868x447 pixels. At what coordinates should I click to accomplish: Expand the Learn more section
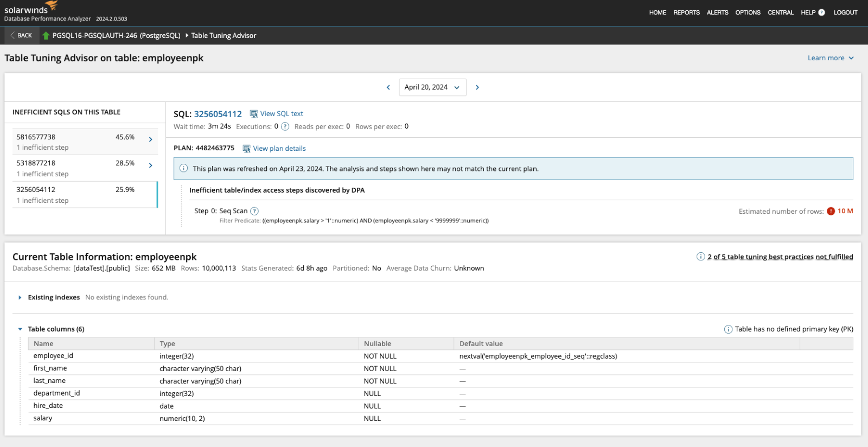(831, 58)
